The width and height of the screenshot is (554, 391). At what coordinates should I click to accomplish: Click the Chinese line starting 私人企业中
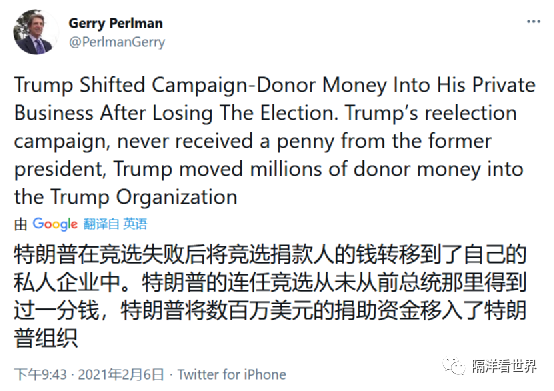pos(270,283)
